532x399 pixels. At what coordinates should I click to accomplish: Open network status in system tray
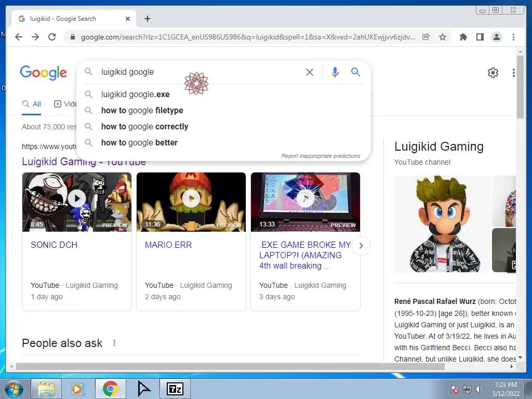click(x=467, y=389)
